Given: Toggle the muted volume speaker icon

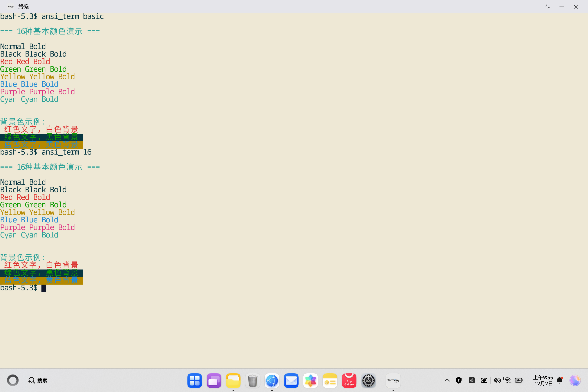Looking at the screenshot, I should point(497,380).
